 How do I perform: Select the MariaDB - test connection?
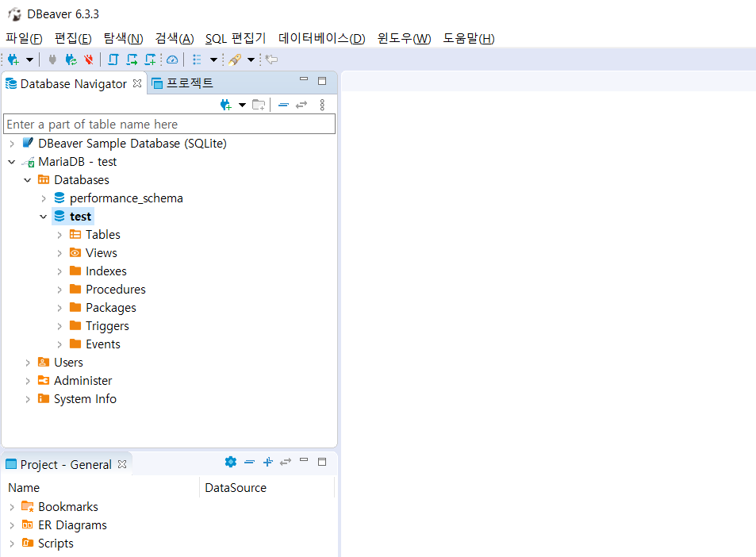pos(77,162)
